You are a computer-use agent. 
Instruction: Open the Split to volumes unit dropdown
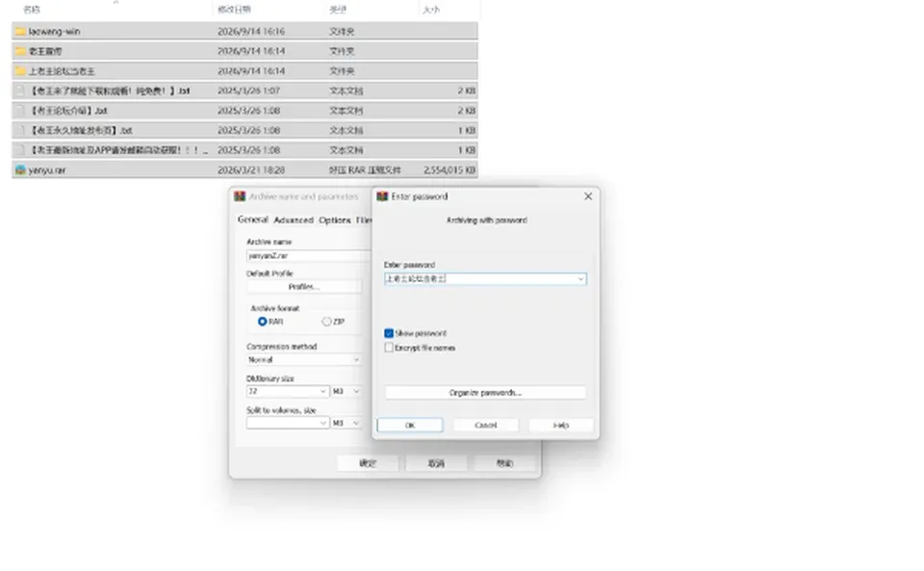(356, 423)
